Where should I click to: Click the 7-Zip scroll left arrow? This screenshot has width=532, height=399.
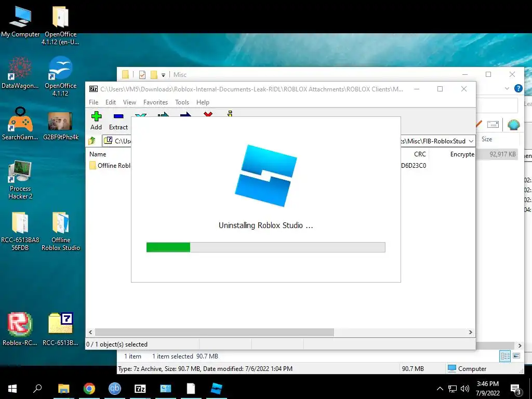point(90,332)
